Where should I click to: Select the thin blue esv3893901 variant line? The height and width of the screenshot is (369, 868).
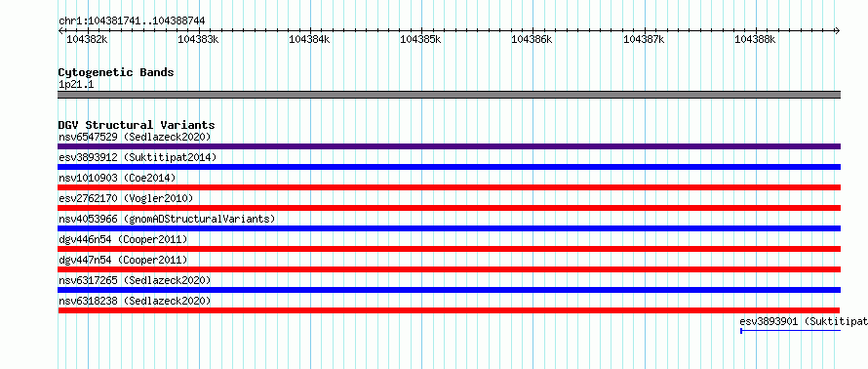(x=791, y=331)
